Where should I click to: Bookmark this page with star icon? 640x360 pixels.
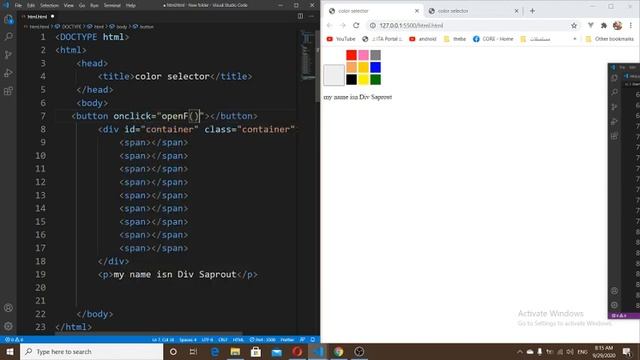coord(574,25)
